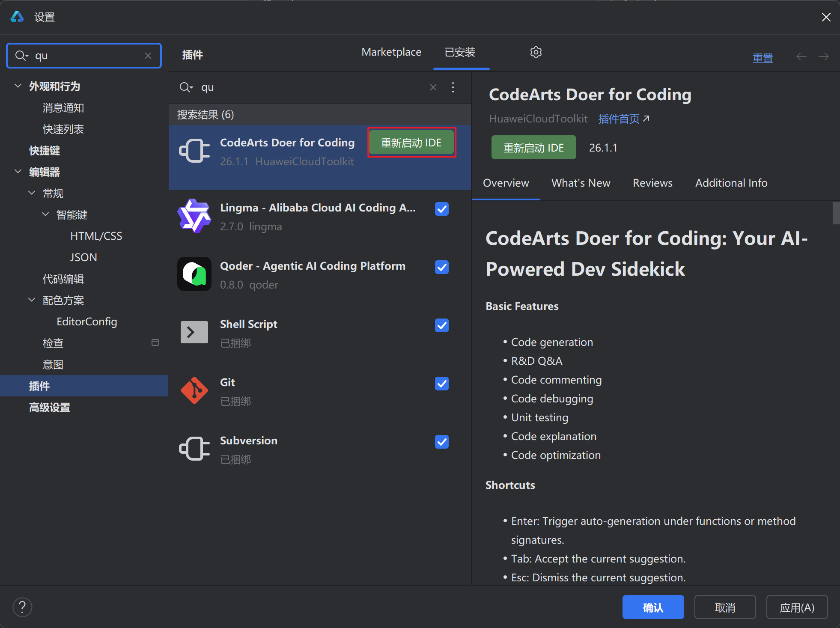
Task: Open plugin list more options menu
Action: tap(453, 87)
